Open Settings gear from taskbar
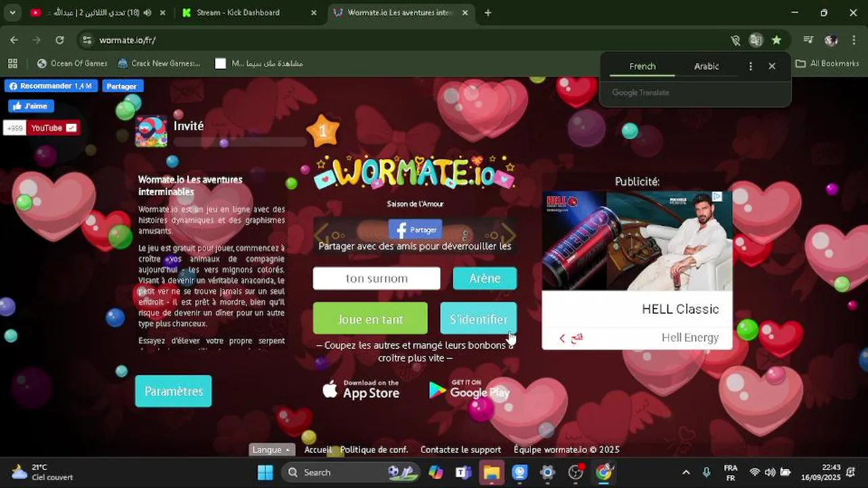 pyautogui.click(x=547, y=472)
